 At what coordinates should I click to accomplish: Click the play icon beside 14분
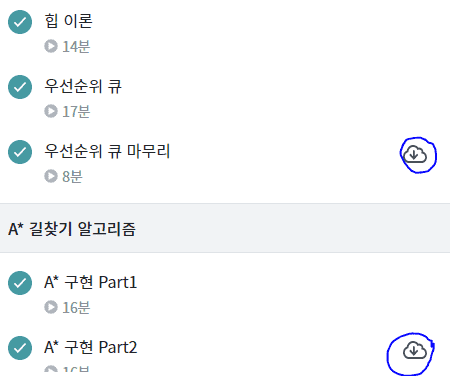pyautogui.click(x=51, y=46)
